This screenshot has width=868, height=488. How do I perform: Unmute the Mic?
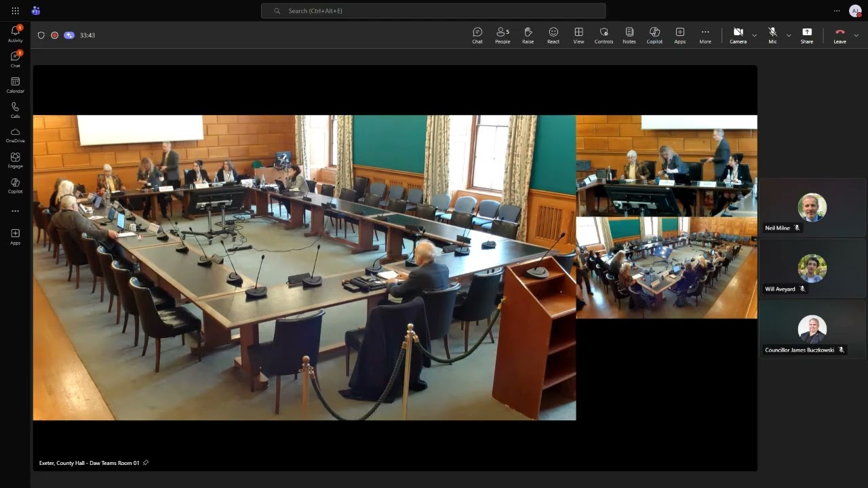772,35
